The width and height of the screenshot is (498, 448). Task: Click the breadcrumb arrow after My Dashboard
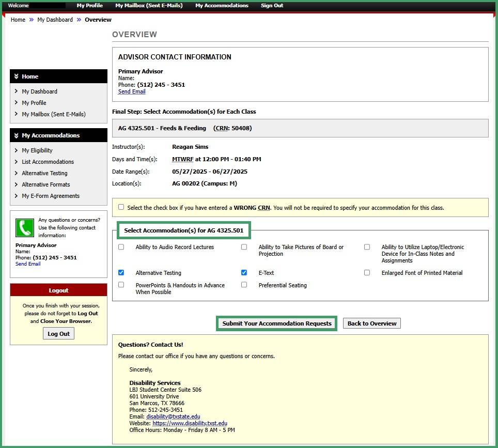(79, 20)
